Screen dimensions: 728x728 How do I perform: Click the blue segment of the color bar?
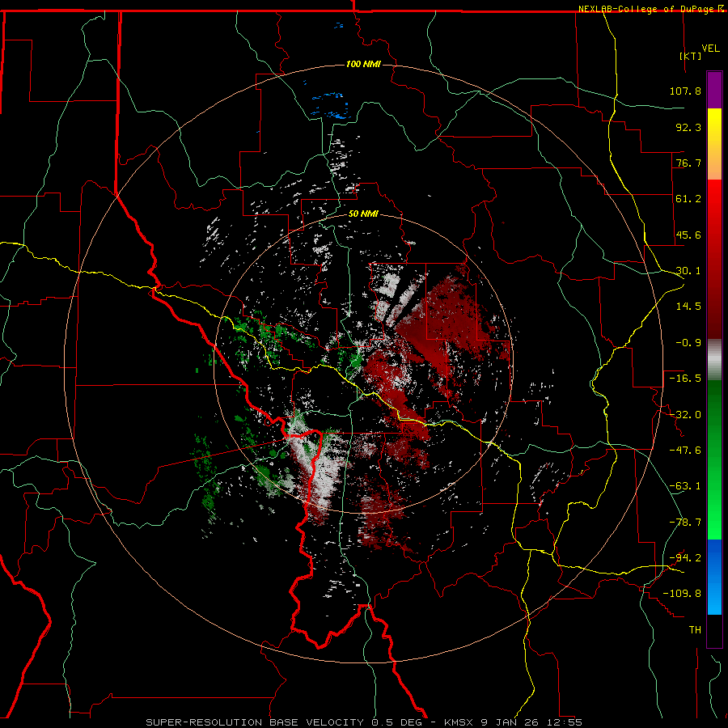[x=714, y=577]
